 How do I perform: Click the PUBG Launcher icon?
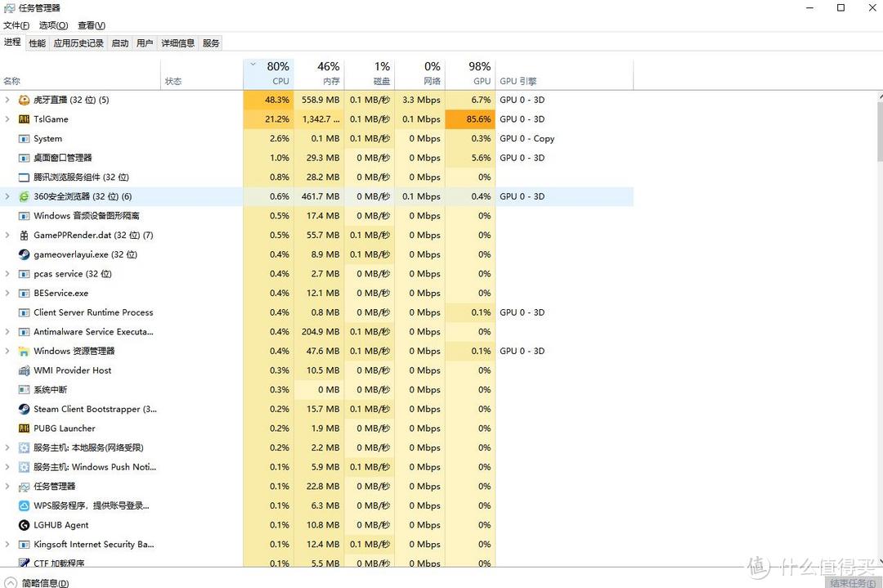tap(24, 428)
